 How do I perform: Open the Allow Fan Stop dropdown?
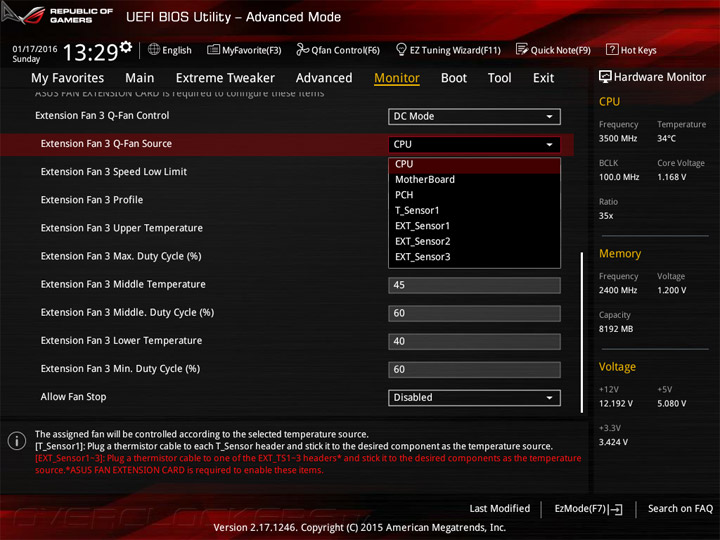coord(474,398)
